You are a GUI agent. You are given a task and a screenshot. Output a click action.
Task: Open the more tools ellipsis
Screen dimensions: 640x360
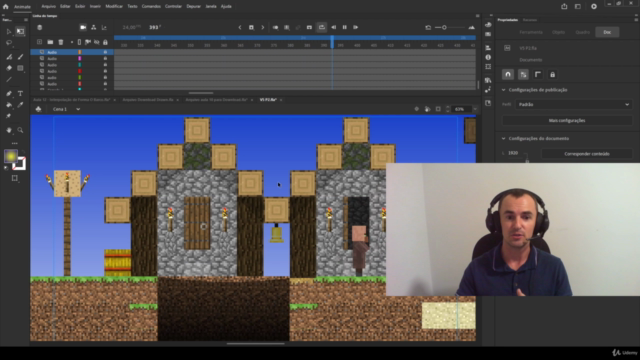(15, 143)
